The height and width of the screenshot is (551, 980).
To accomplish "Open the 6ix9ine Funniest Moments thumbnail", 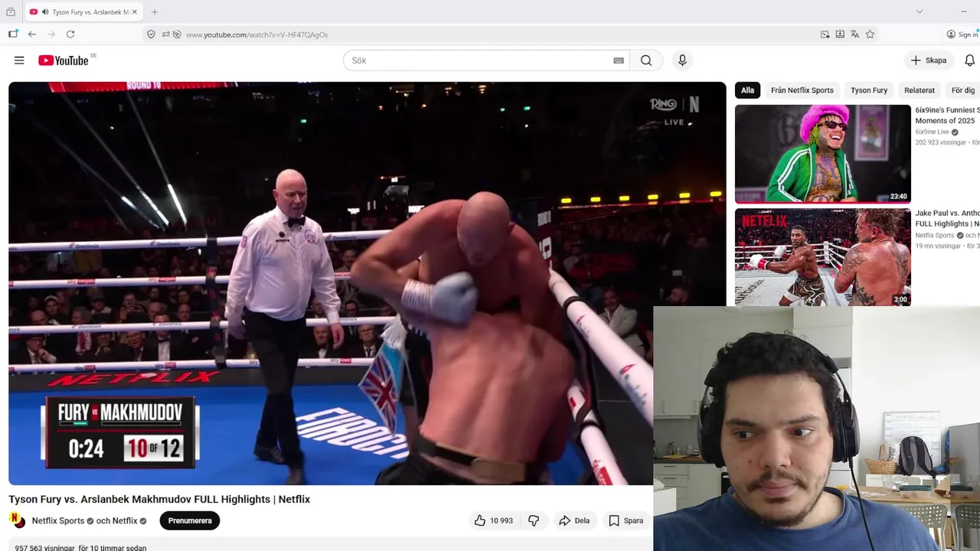I will coord(823,154).
